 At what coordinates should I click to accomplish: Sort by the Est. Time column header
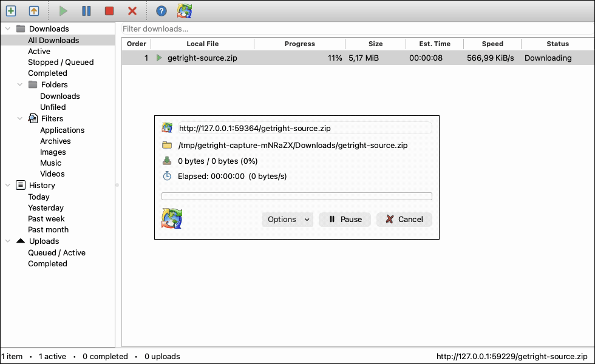(x=435, y=44)
